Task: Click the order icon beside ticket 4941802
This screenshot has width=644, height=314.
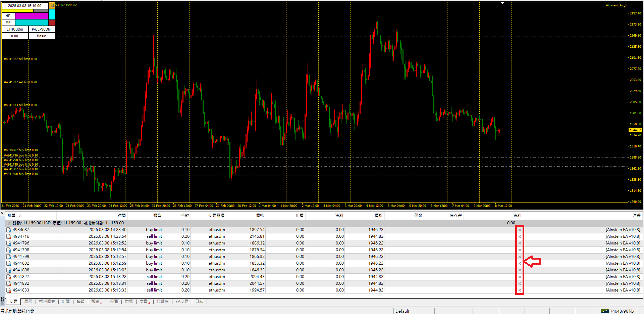Action: click(x=9, y=263)
